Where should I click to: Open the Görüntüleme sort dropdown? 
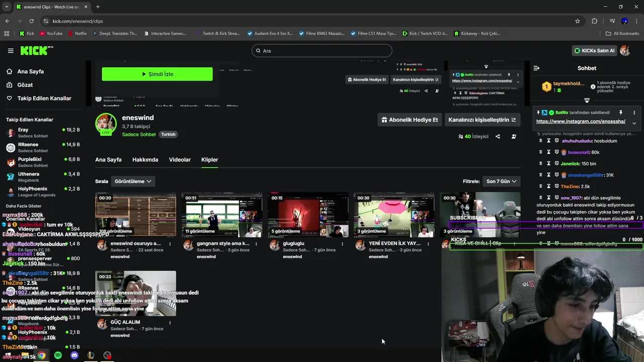(x=133, y=181)
